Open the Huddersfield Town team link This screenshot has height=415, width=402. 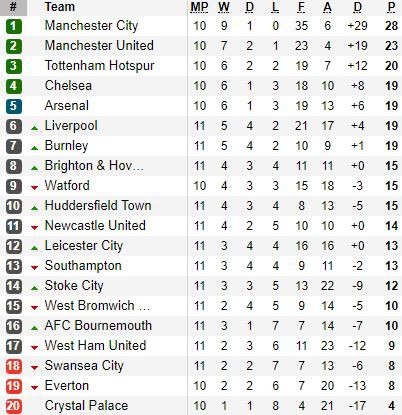coord(98,206)
